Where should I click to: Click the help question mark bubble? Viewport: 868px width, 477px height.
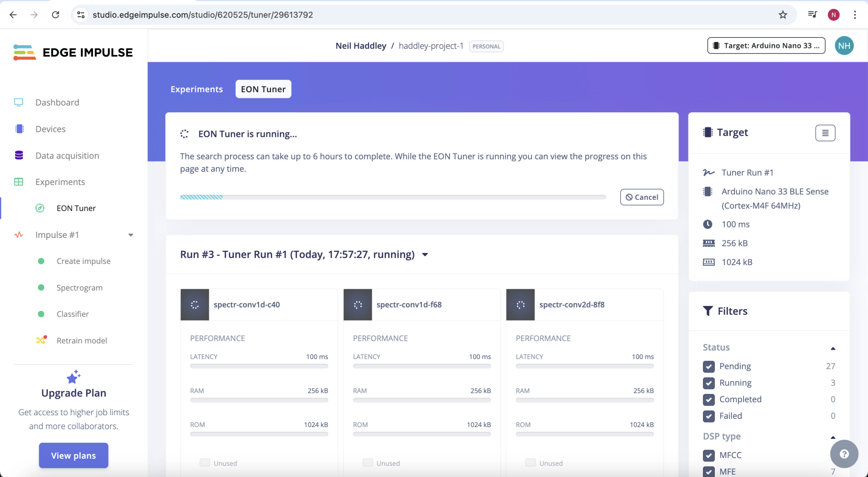tap(844, 454)
